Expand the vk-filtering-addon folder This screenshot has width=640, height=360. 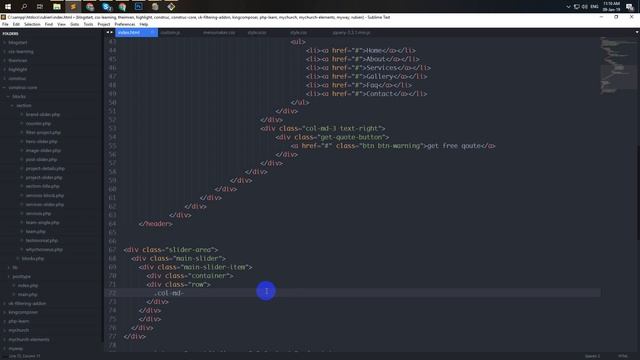click(x=27, y=303)
